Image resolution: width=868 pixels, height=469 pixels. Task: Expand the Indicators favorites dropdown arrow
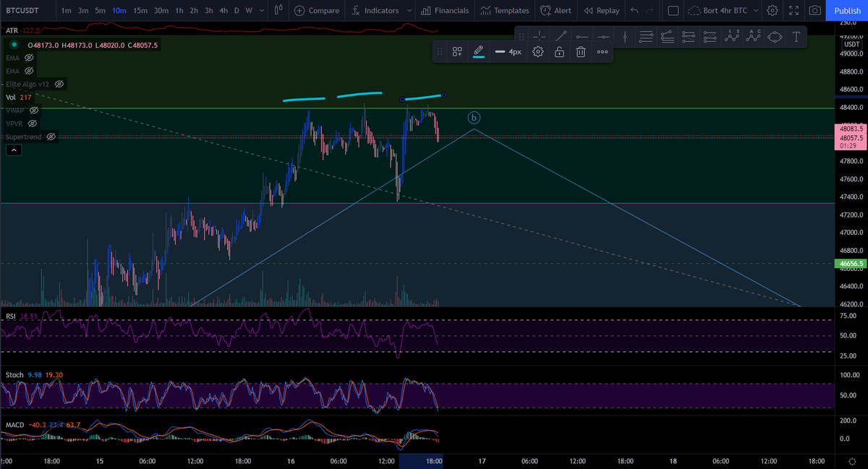409,10
